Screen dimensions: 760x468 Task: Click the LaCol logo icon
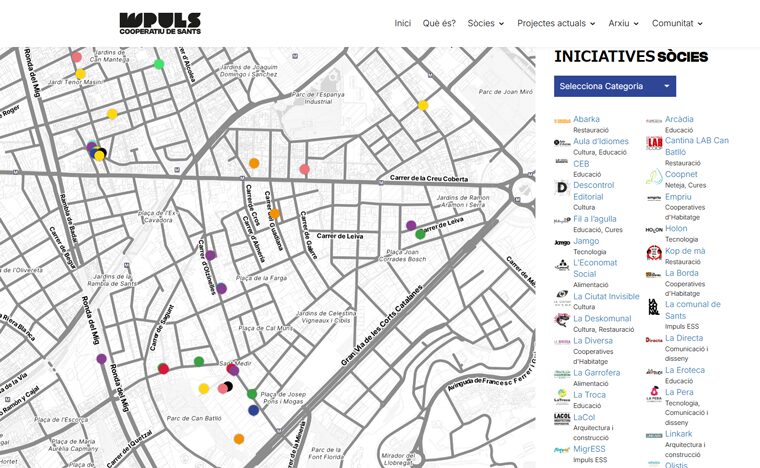click(562, 419)
